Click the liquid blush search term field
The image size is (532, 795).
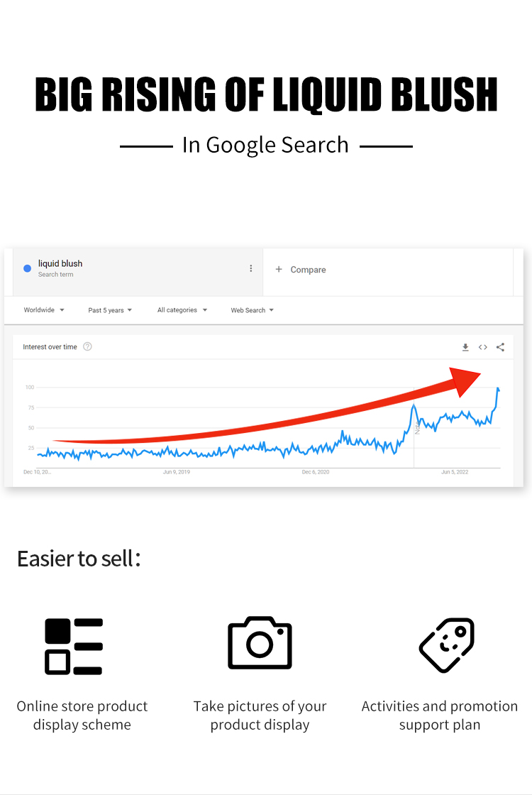click(x=60, y=264)
